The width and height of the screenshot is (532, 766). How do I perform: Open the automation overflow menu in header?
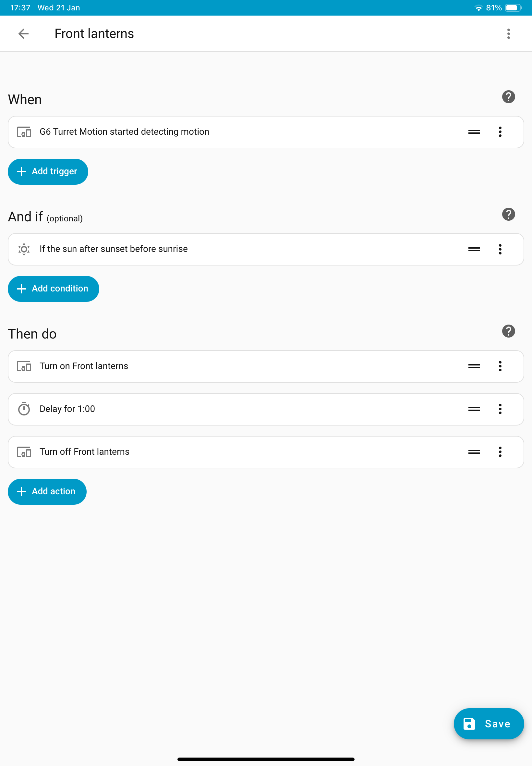click(x=508, y=34)
